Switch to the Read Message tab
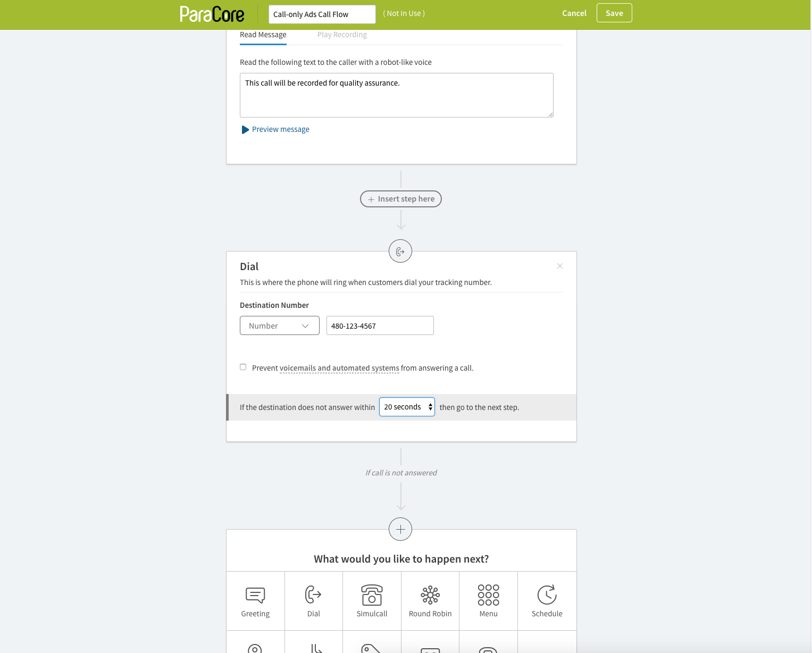 263,35
